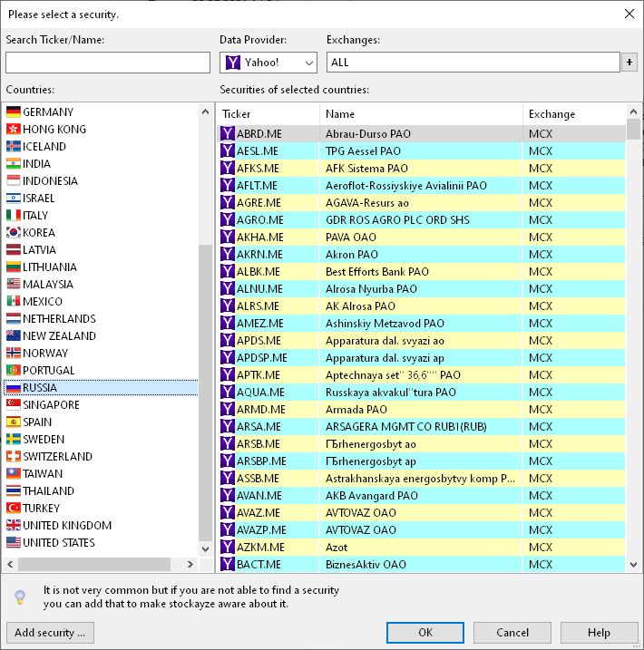644x650 pixels.
Task: Select the Best Efforts Bank PAO row
Action: click(421, 272)
